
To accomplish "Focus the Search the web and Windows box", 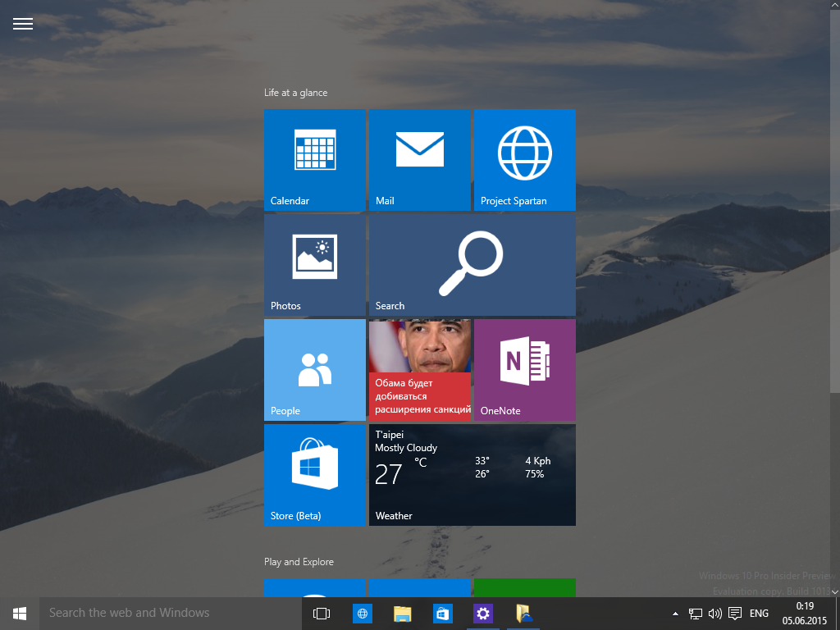I will [x=169, y=614].
